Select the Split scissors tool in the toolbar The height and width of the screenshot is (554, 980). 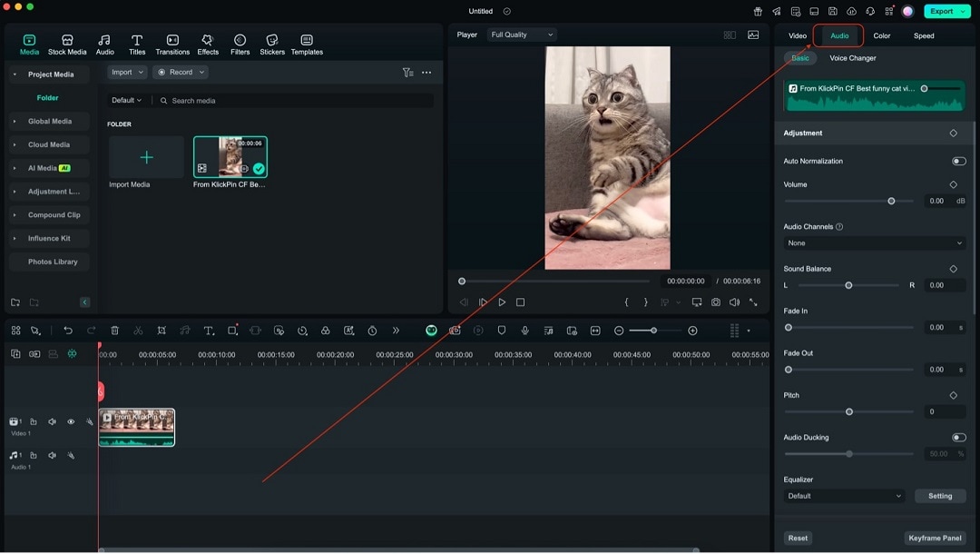click(138, 331)
